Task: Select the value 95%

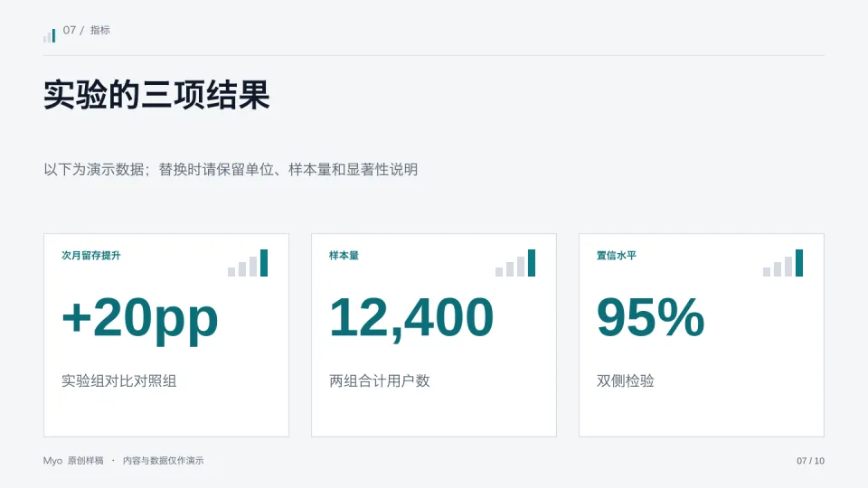Action: [650, 317]
